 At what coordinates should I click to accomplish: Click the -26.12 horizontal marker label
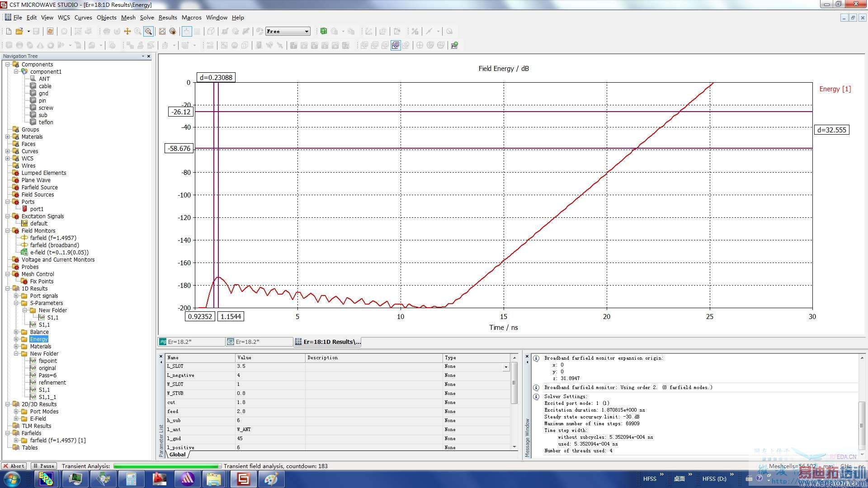(181, 112)
